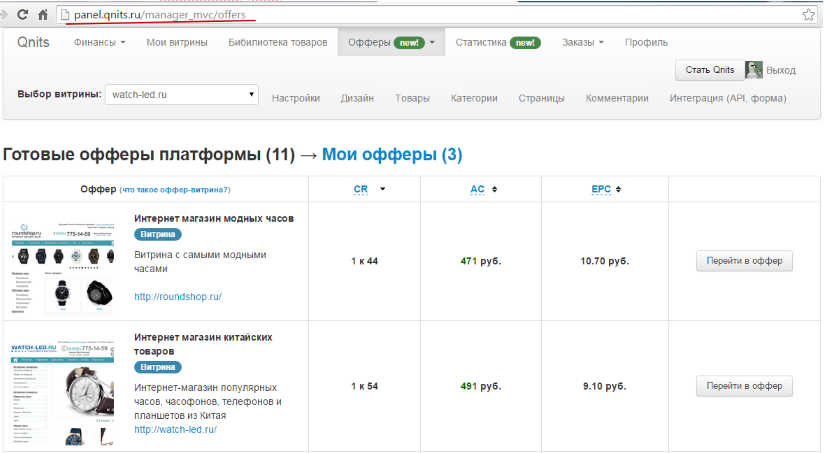Click the roundshop.ru storefront thumbnail
The height and width of the screenshot is (453, 824).
pos(63,262)
